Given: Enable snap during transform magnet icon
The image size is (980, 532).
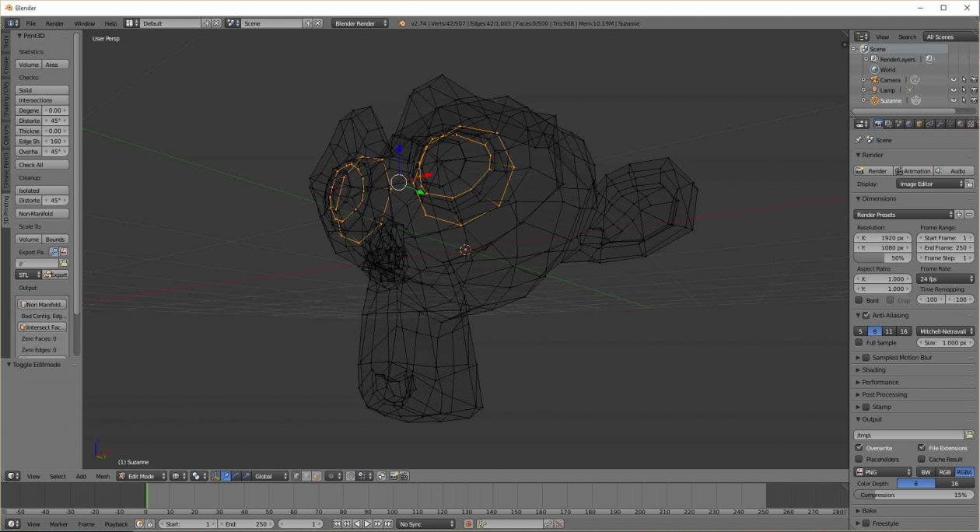Looking at the screenshot, I should 350,475.
